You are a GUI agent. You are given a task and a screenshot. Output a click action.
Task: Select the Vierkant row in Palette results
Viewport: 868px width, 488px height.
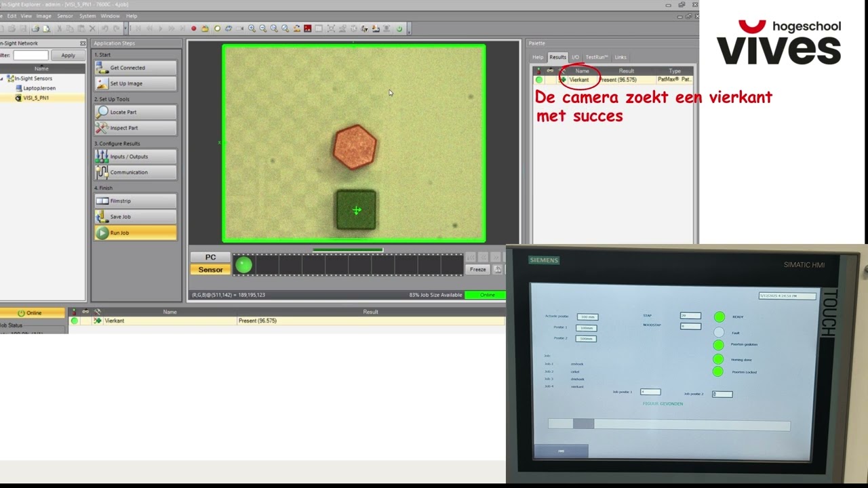pos(613,80)
